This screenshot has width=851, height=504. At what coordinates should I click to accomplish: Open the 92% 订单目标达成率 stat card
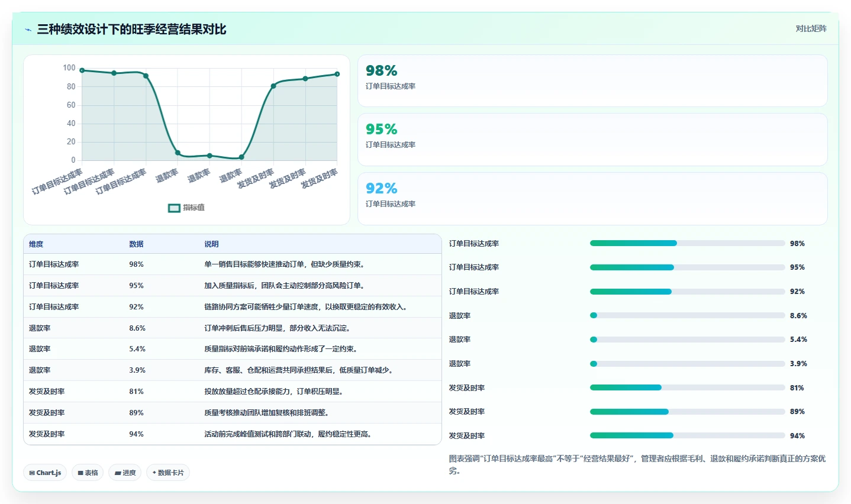coord(592,199)
